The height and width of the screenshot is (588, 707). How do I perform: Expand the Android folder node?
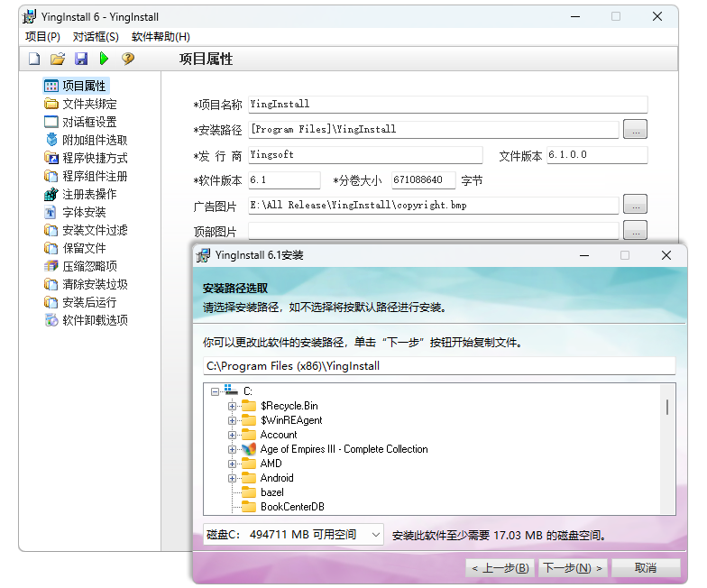pyautogui.click(x=232, y=478)
